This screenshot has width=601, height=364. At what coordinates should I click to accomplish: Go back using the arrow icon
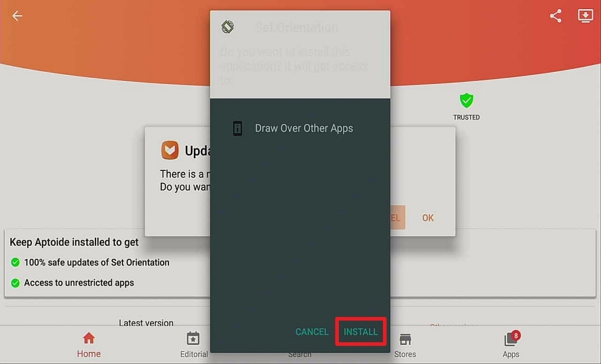click(18, 16)
